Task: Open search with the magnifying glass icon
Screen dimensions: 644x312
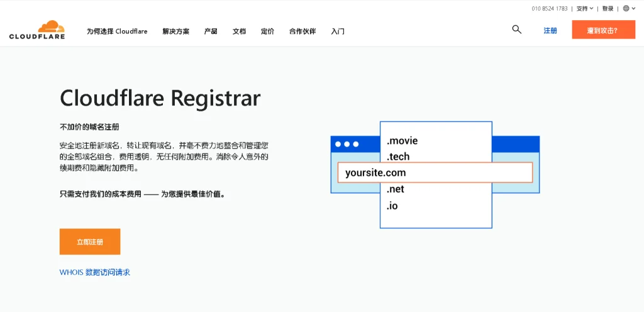Action: [516, 30]
